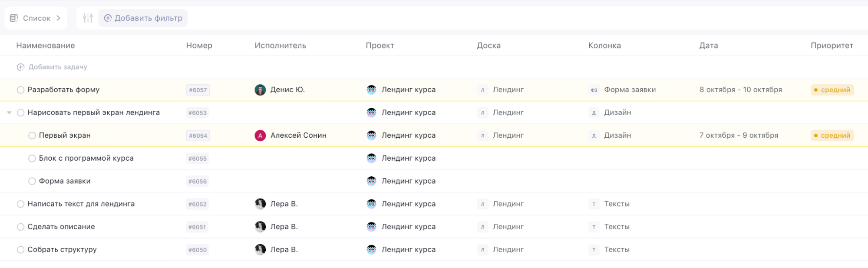Click ФЗ column badge for Форма заявки
The height and width of the screenshot is (268, 868).
click(x=594, y=90)
